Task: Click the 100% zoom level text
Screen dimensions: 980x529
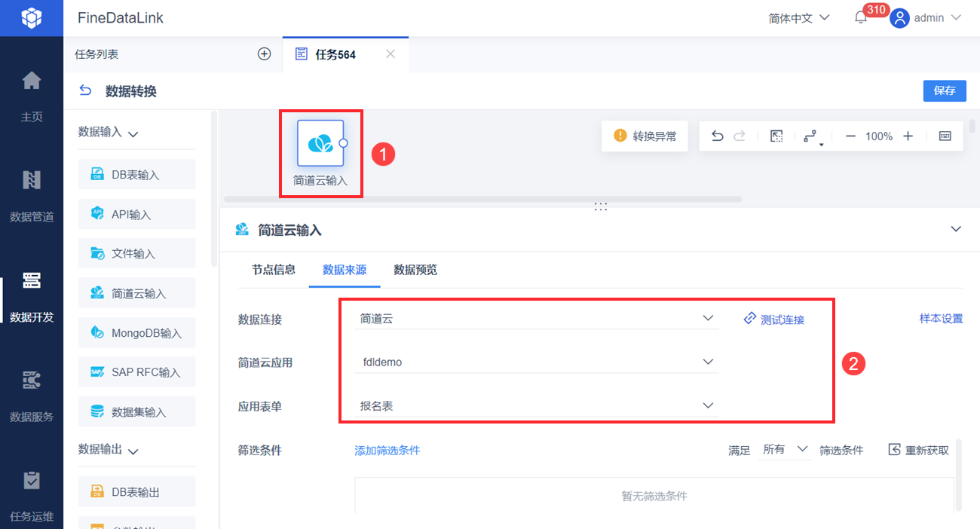Action: click(879, 136)
